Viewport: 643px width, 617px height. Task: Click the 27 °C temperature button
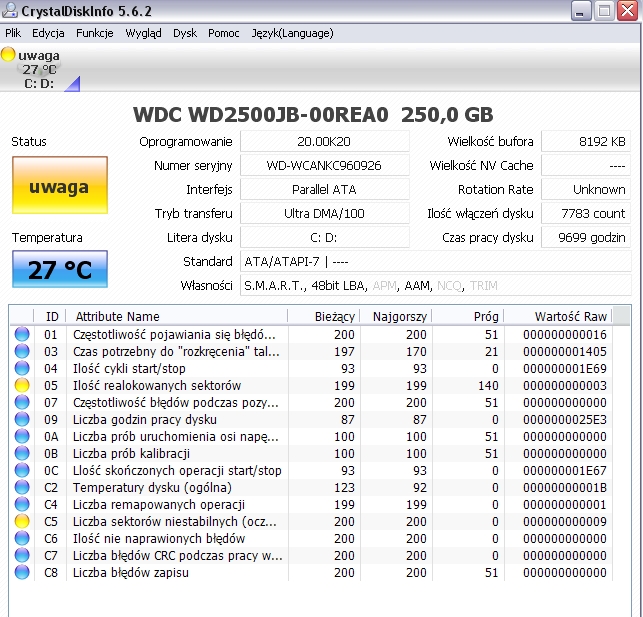click(60, 269)
